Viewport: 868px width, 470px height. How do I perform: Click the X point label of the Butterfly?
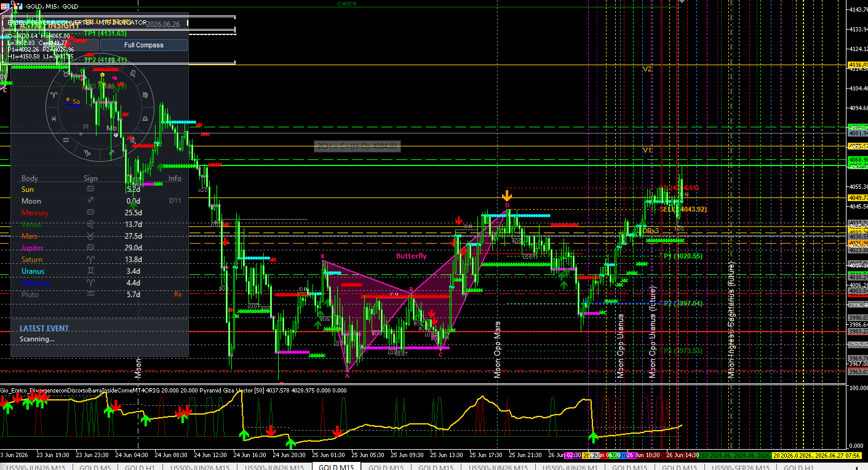point(322,257)
